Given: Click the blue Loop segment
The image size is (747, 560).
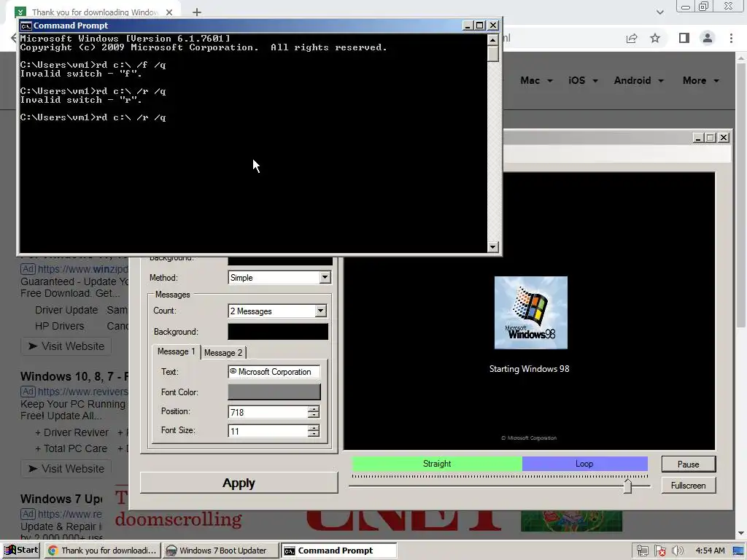Looking at the screenshot, I should pos(584,463).
